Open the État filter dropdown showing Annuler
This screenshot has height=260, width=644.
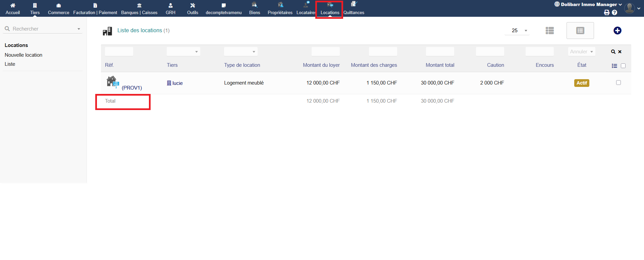(581, 52)
